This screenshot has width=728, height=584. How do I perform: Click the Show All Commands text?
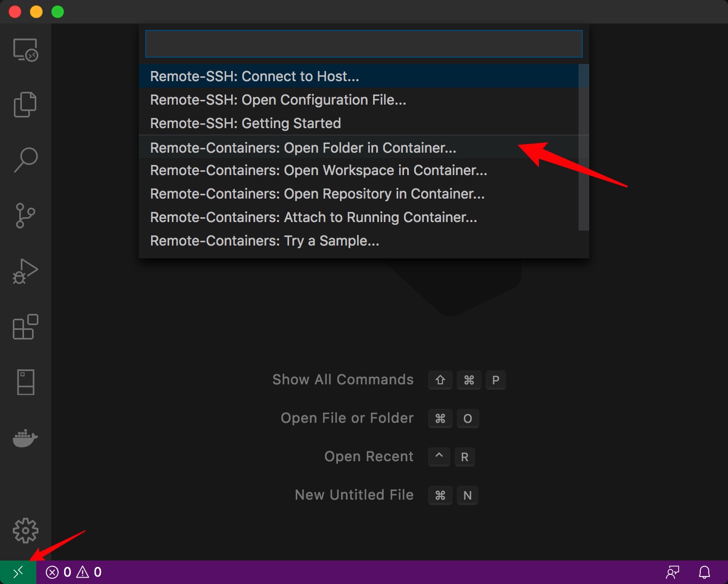(x=343, y=380)
